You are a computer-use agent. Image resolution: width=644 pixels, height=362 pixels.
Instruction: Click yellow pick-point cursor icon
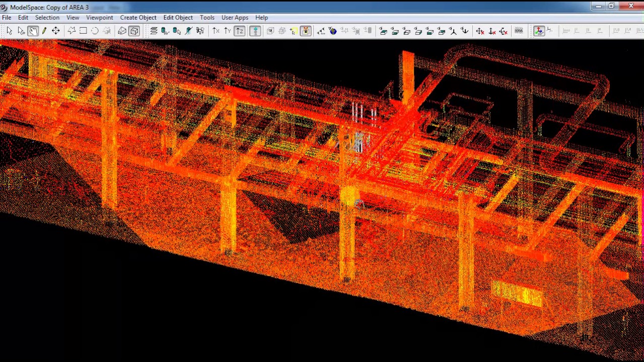click(294, 31)
